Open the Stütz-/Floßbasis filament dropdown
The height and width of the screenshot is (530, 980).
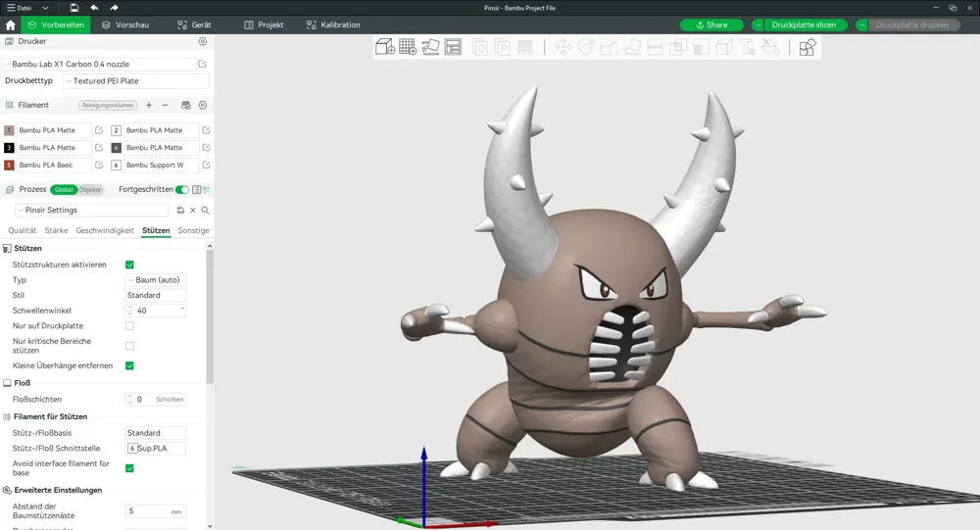coord(156,432)
